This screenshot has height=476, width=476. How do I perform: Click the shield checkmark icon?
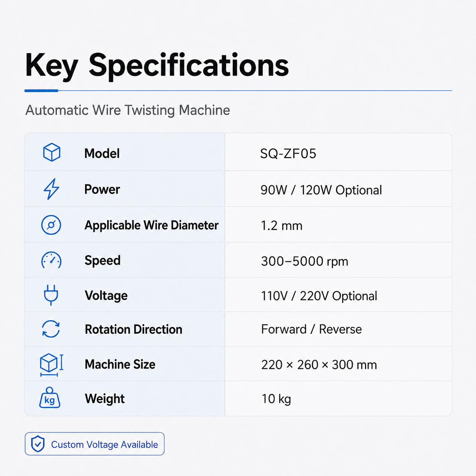[x=38, y=444]
